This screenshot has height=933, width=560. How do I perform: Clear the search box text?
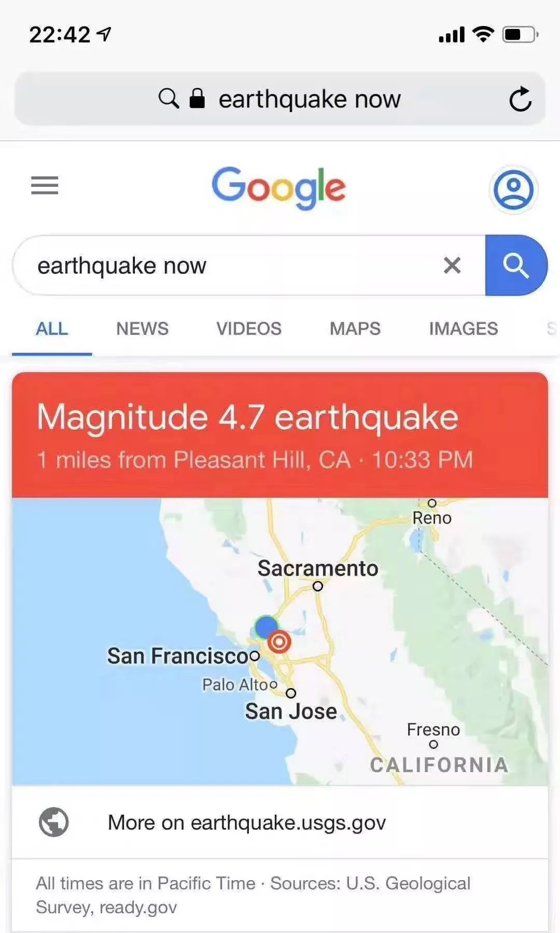(x=452, y=266)
